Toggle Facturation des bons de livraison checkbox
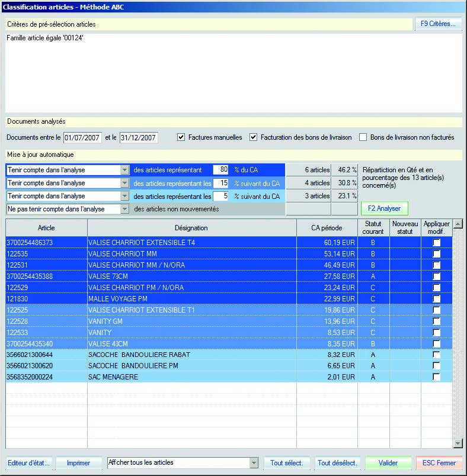 (x=254, y=137)
